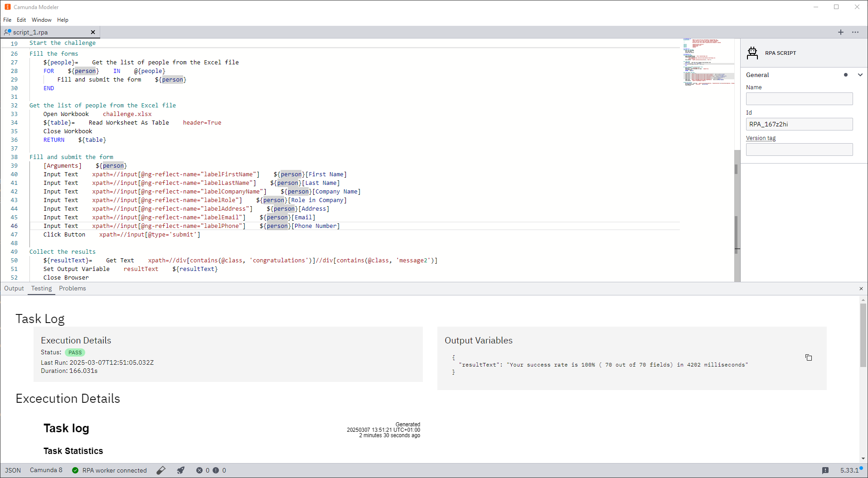Switch to the Problems tab
Screen dimensions: 868x478
click(x=72, y=289)
